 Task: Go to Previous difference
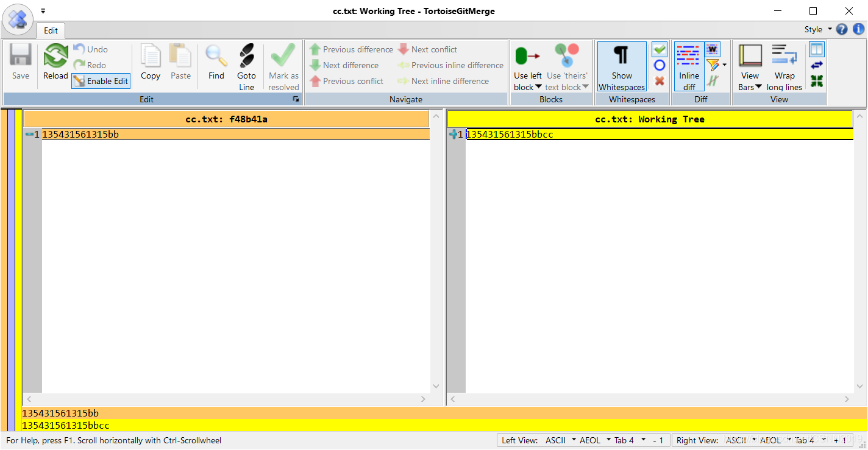tap(351, 49)
